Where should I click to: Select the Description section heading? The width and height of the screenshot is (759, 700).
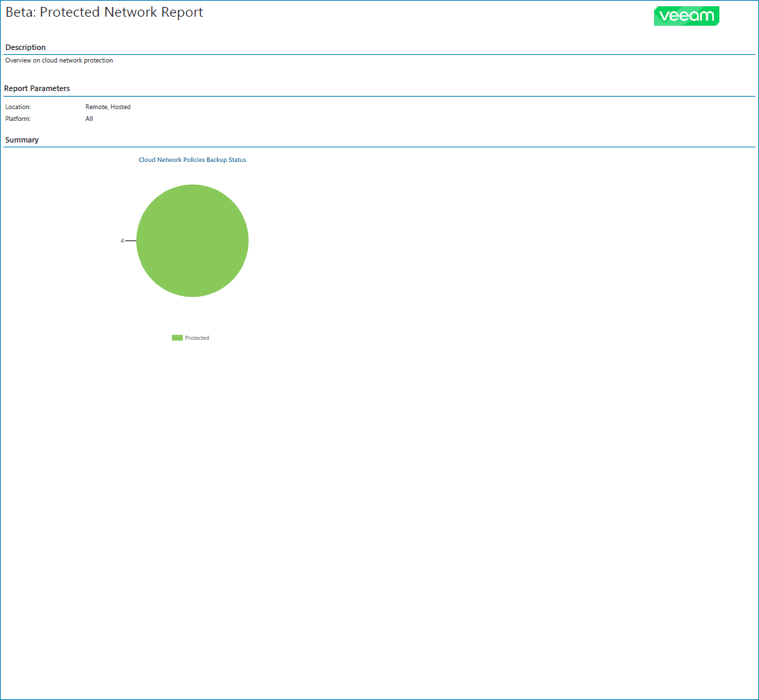(25, 47)
